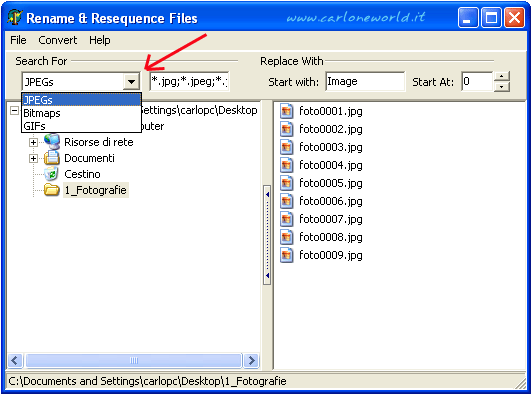Select the file name foto0006.jpg
Image resolution: width=531 pixels, height=396 pixels.
coord(331,201)
